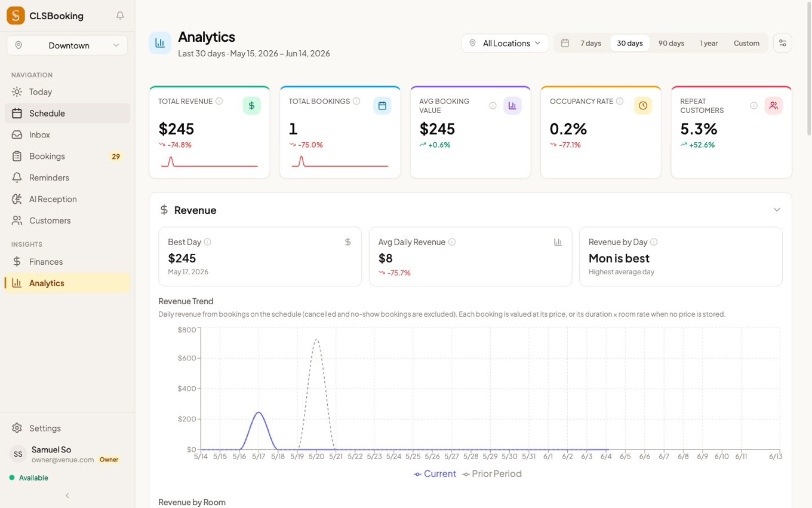The image size is (812, 508).
Task: Click the CLSBooking logo icon
Action: click(x=16, y=16)
